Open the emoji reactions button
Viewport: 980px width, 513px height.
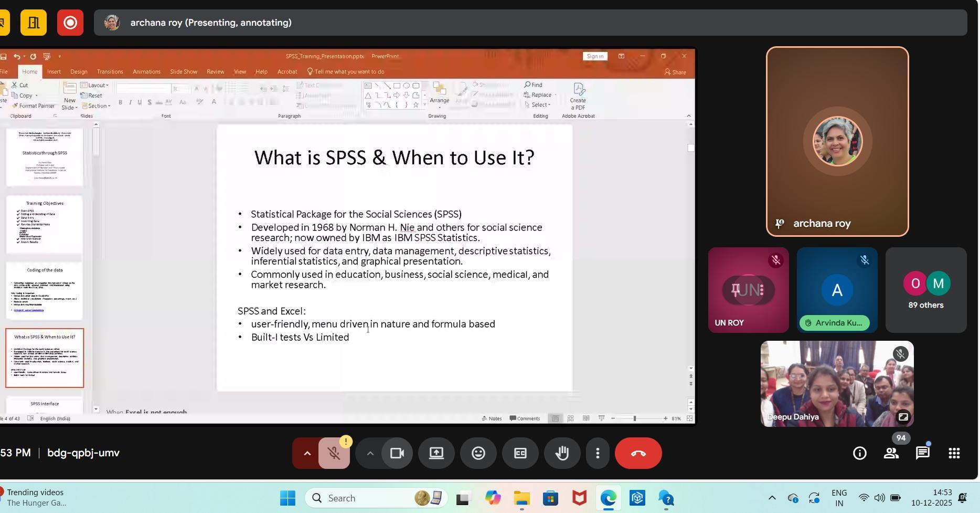(x=478, y=453)
